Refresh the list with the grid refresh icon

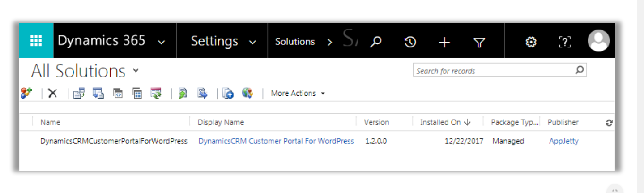609,123
